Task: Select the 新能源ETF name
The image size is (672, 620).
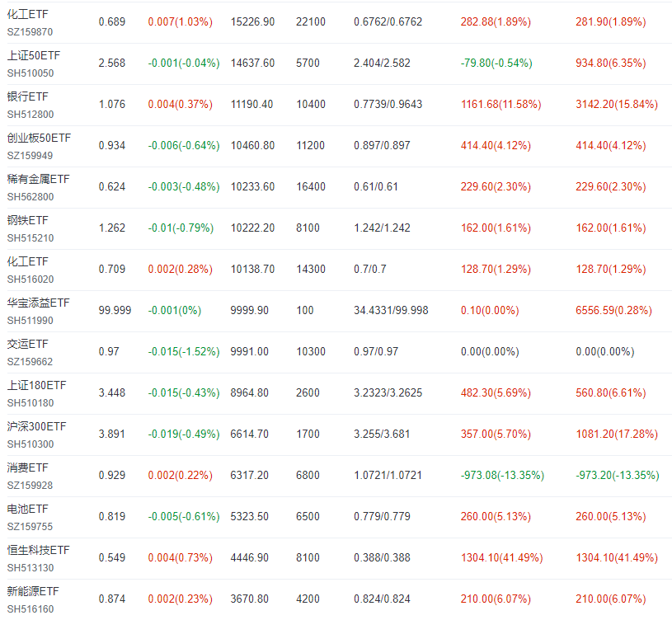Action: (x=33, y=591)
